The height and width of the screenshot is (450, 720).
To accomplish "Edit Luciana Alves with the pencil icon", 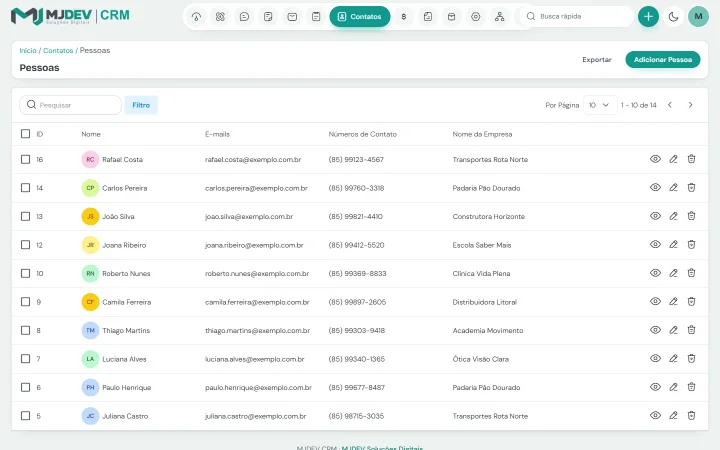I will click(673, 359).
